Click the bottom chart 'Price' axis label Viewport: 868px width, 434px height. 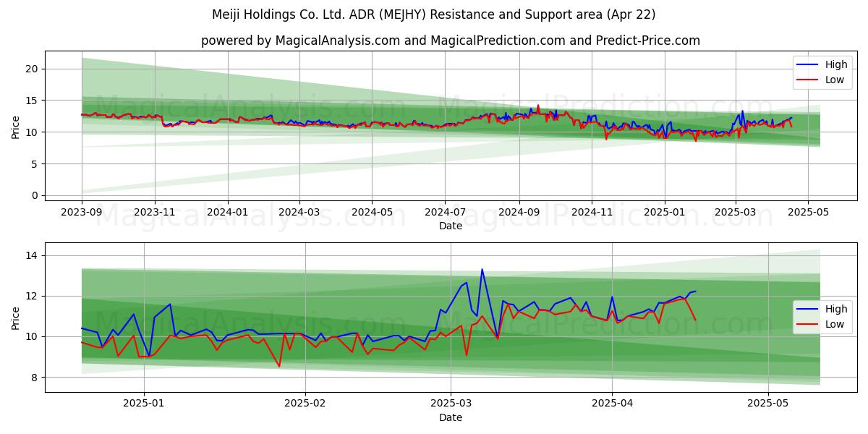[16, 318]
